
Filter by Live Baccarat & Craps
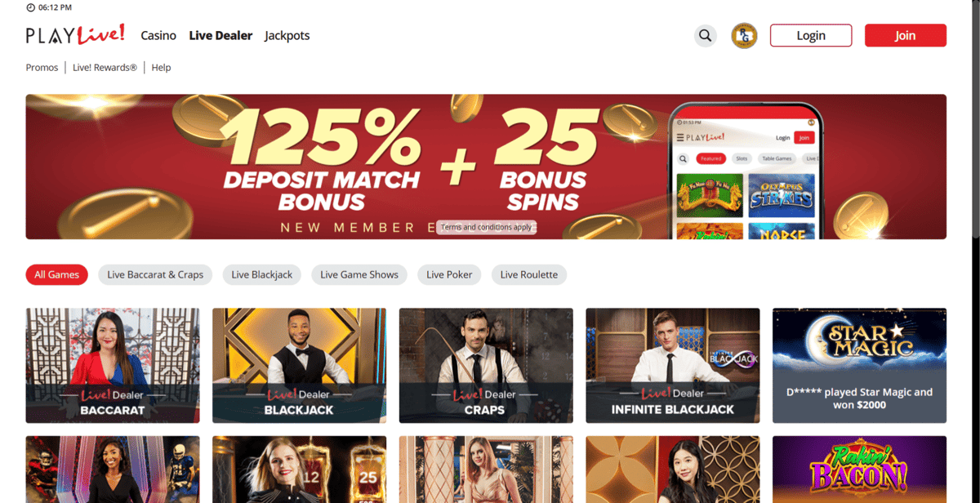(x=155, y=274)
